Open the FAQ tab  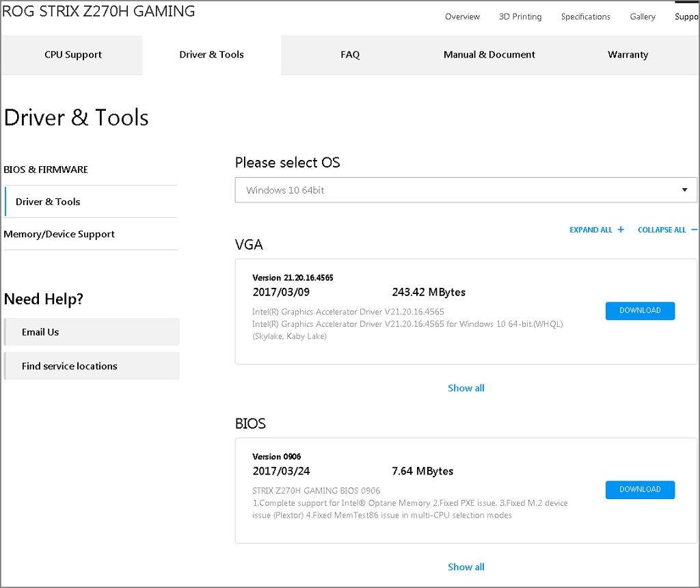pyautogui.click(x=350, y=55)
